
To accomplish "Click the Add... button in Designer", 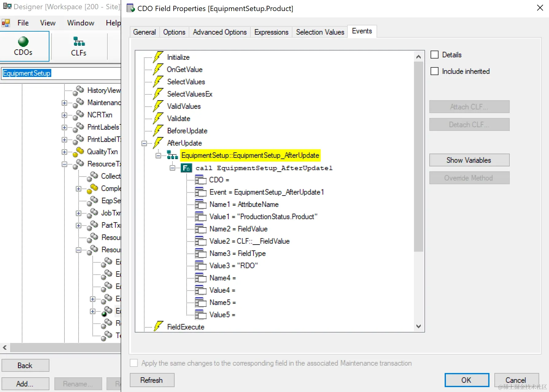I will click(25, 384).
